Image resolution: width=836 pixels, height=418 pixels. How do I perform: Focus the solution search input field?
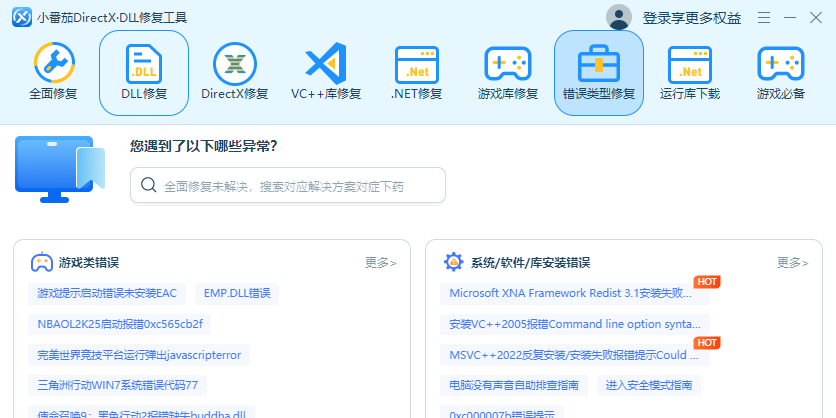(288, 185)
